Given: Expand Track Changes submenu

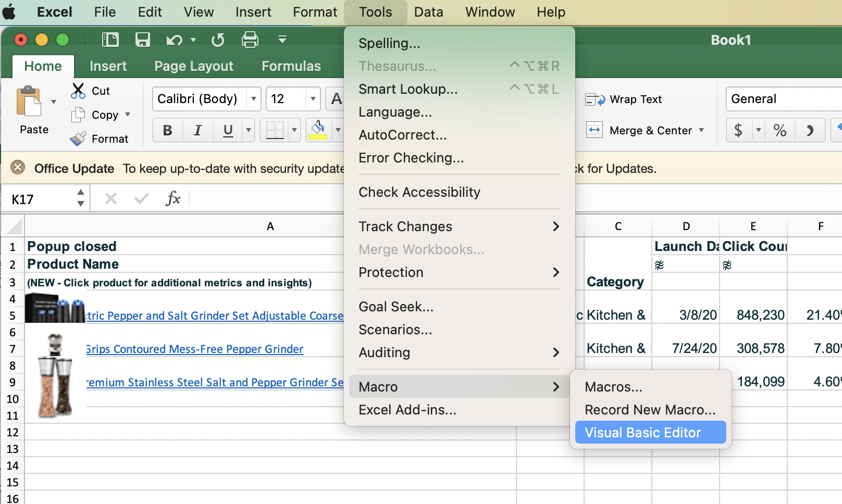Looking at the screenshot, I should [x=459, y=226].
